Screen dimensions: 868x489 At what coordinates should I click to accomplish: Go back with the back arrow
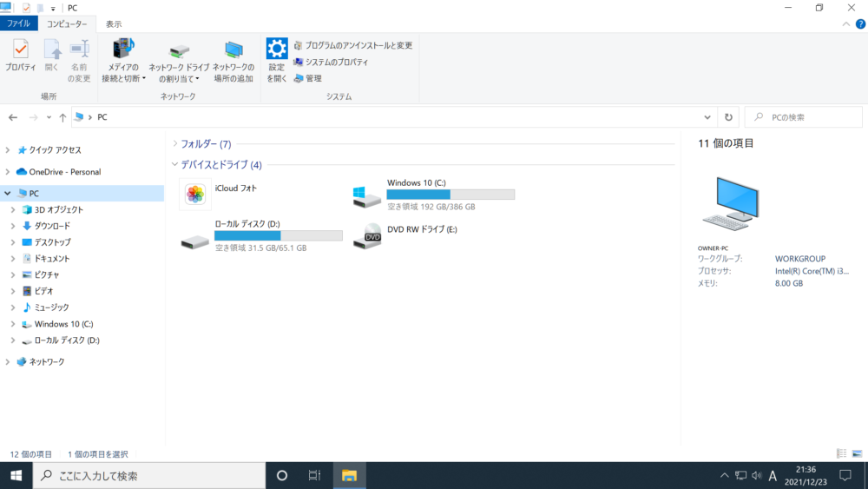tap(13, 117)
